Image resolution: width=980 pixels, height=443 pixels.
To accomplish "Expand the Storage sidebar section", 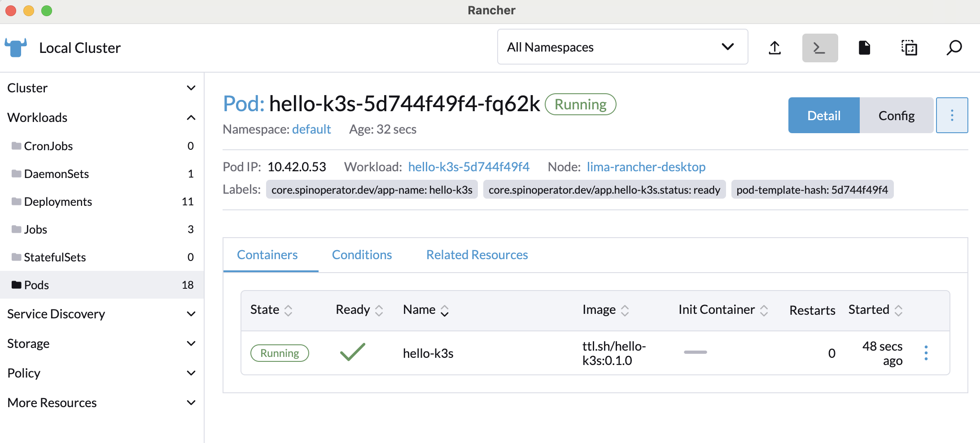I will pyautogui.click(x=102, y=343).
